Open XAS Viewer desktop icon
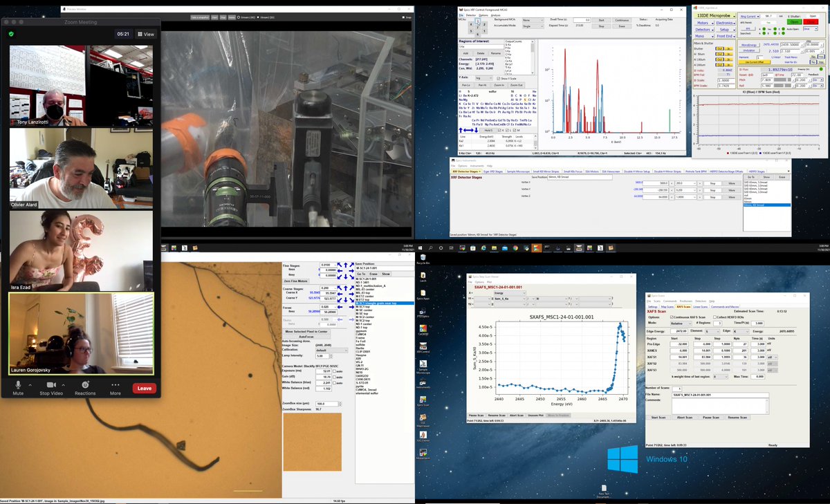This screenshot has width=830, height=504. click(423, 437)
